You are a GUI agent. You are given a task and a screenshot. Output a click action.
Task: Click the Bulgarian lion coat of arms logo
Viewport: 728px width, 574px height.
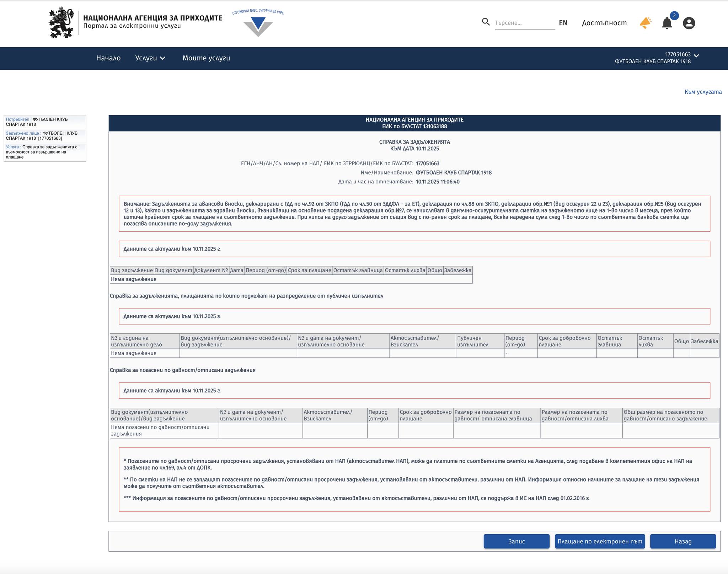61,22
